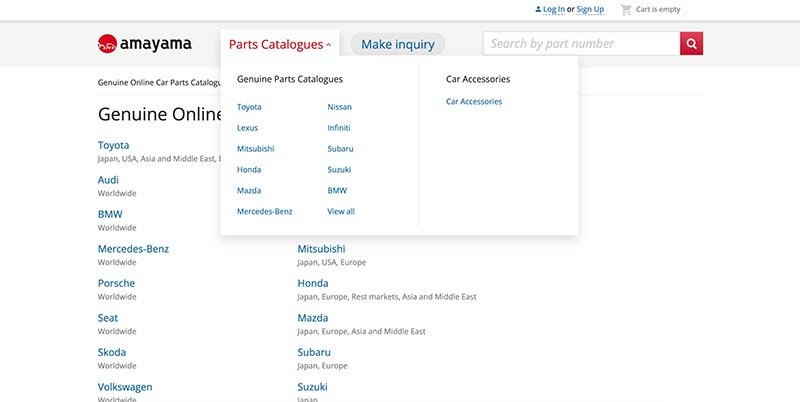Click the shopping cart icon
Viewport: 800px width, 402px height.
[x=626, y=9]
